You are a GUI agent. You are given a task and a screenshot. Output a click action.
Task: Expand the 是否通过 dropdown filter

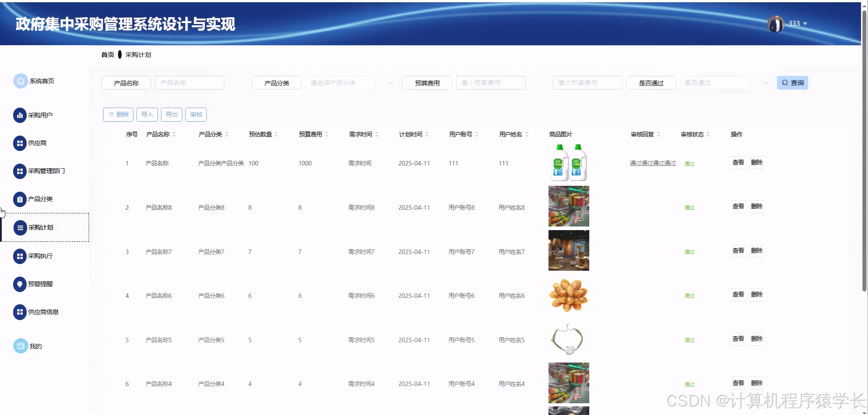point(714,83)
